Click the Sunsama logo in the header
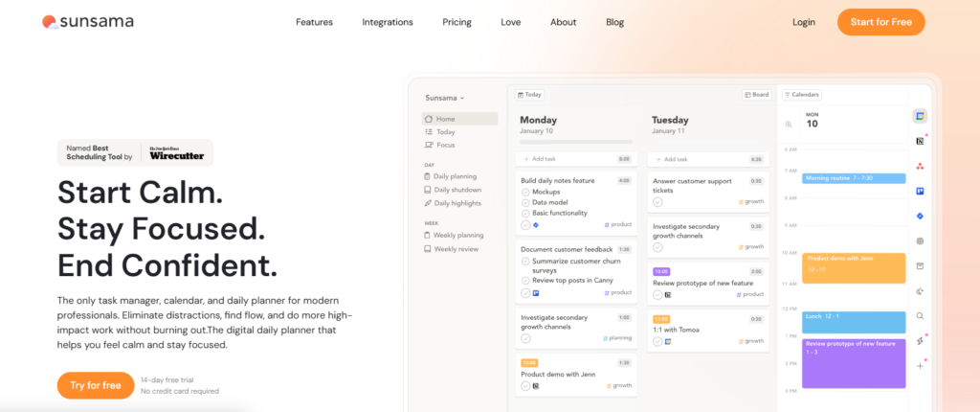The height and width of the screenshot is (412, 980). [87, 21]
